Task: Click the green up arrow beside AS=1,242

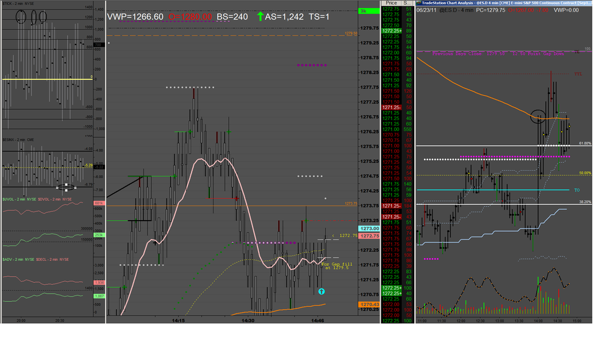Action: click(260, 16)
